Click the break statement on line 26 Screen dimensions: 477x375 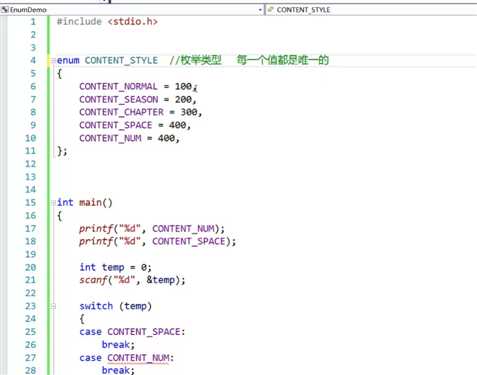coord(116,345)
